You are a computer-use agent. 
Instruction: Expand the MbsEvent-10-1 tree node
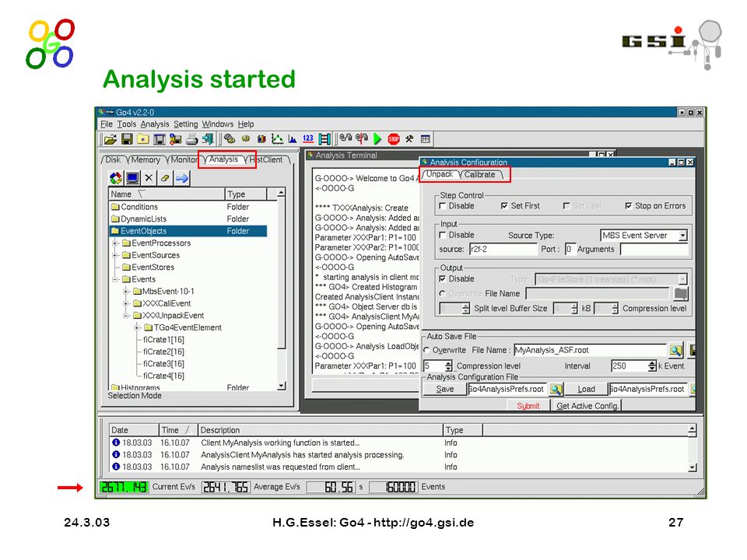(x=126, y=292)
